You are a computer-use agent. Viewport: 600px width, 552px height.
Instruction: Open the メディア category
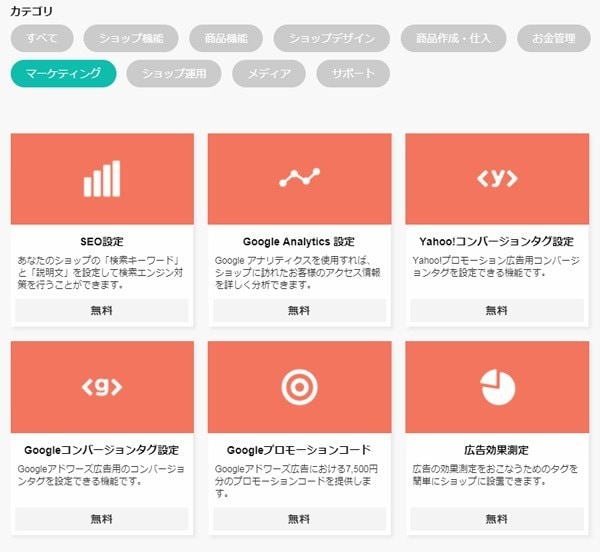[269, 73]
